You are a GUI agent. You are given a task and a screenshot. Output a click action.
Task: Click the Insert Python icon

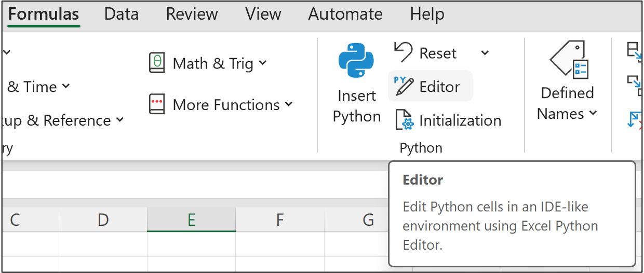(x=356, y=60)
